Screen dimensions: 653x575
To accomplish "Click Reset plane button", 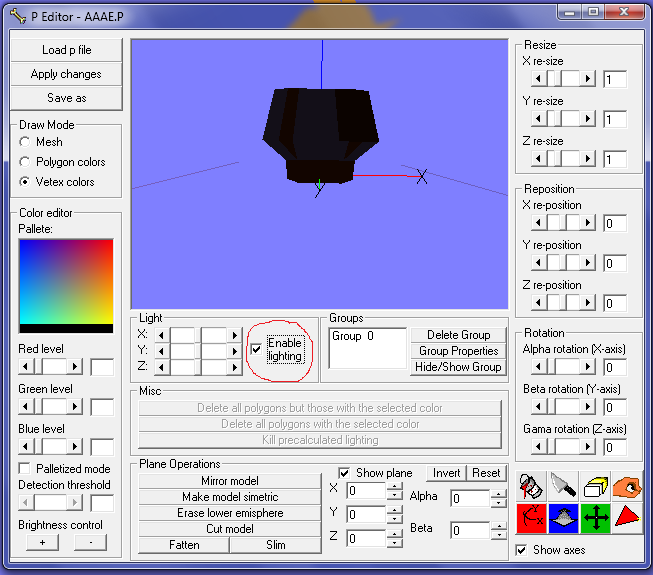I will [x=486, y=473].
